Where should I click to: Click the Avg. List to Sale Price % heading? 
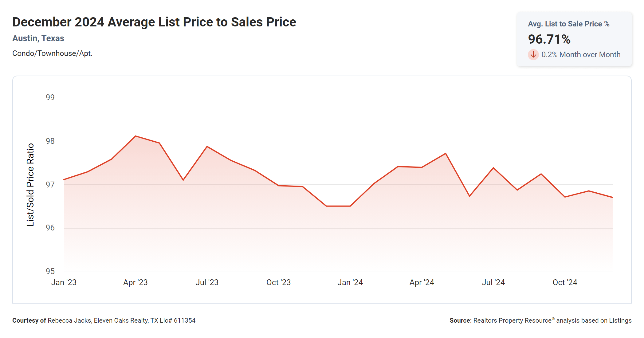pyautogui.click(x=568, y=24)
